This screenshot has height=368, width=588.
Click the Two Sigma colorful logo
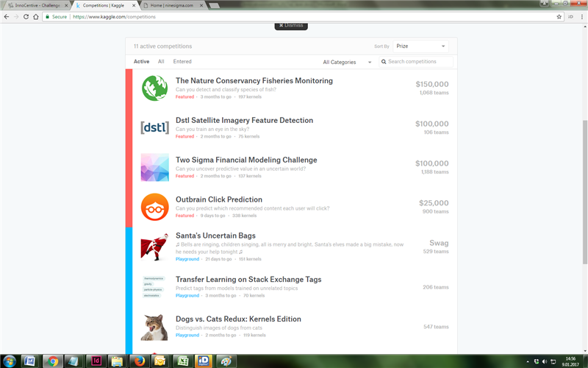click(x=154, y=168)
